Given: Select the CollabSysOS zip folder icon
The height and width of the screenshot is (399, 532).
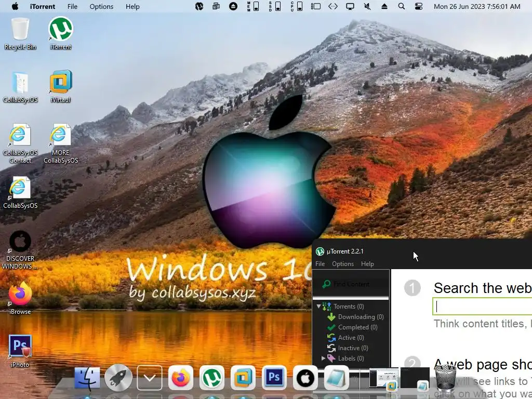Looking at the screenshot, I should pyautogui.click(x=20, y=87).
